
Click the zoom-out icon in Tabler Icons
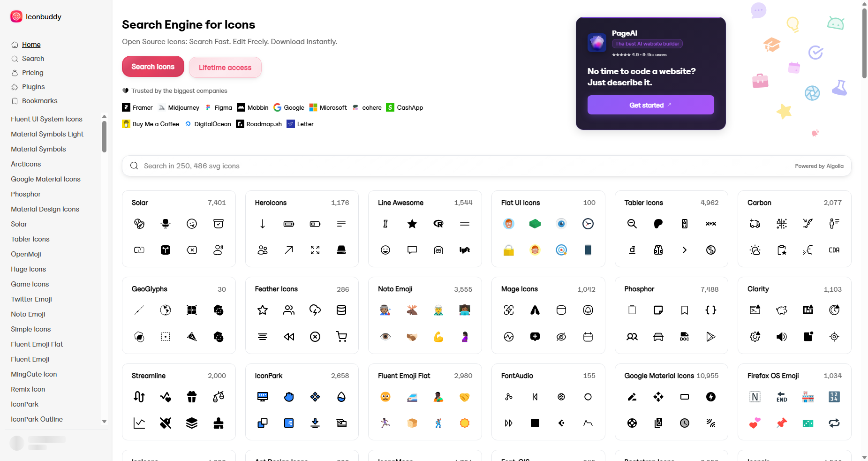pos(632,224)
